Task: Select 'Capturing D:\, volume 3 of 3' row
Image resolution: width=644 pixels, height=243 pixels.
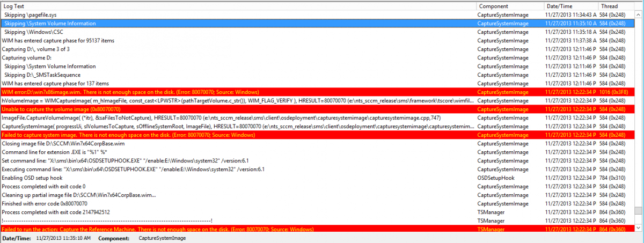Action: click(x=318, y=49)
